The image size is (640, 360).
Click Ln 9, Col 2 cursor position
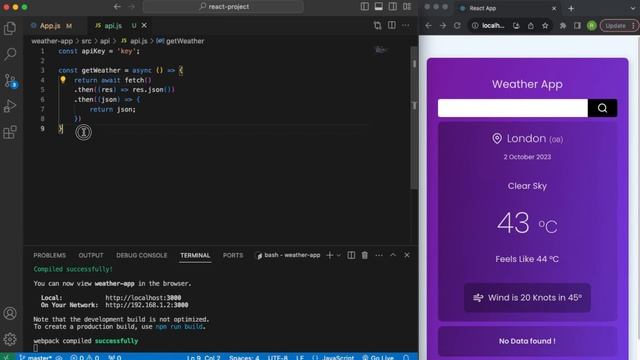point(203,357)
